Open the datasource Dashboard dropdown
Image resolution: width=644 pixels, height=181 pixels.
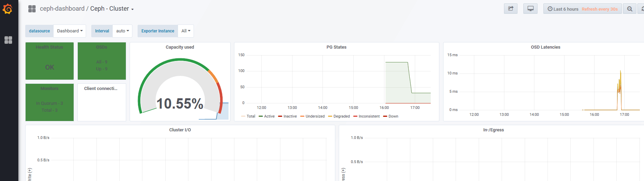[x=70, y=31]
